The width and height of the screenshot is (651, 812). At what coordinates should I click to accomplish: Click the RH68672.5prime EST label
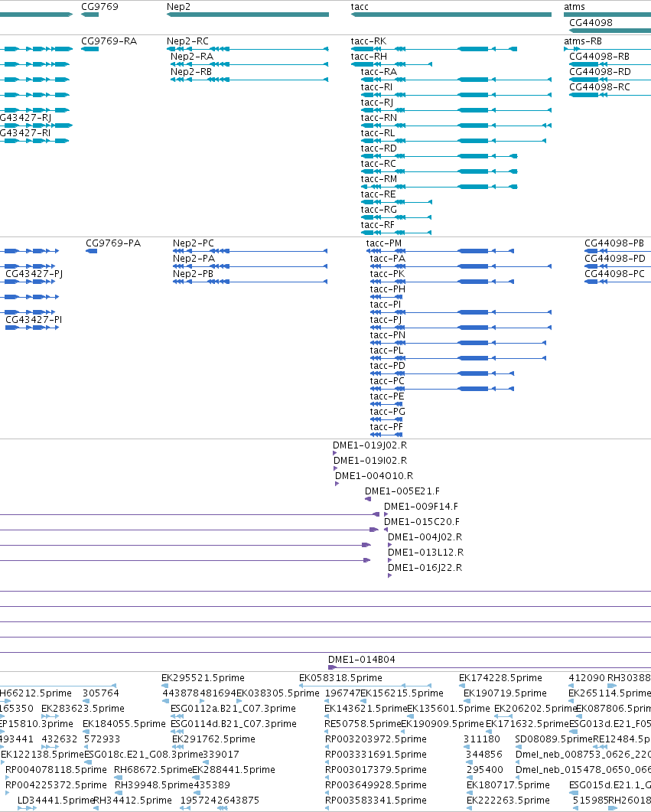point(153,770)
